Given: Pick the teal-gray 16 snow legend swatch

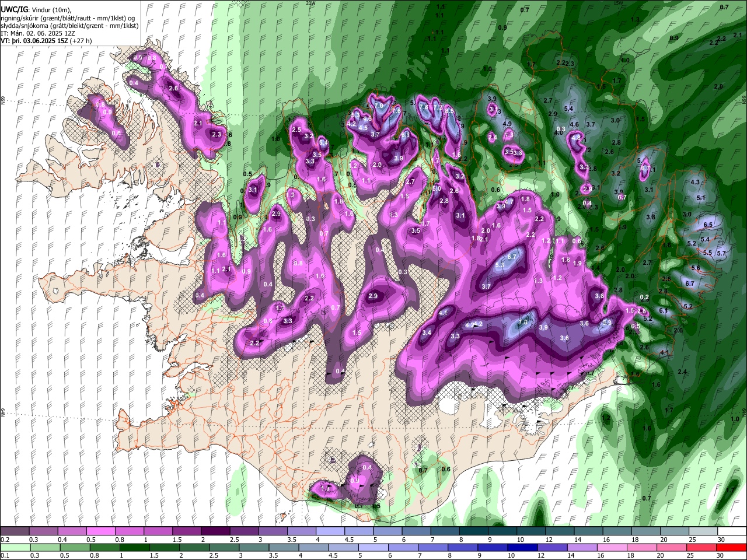Looking at the screenshot, I should tap(617, 531).
